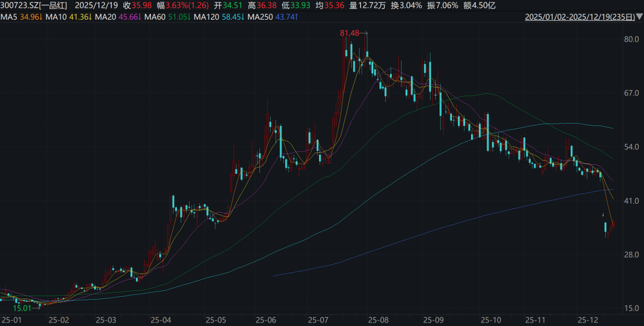This screenshot has height=326, width=644.
Task: Click the 81.48 peak price annotation
Action: (348, 33)
